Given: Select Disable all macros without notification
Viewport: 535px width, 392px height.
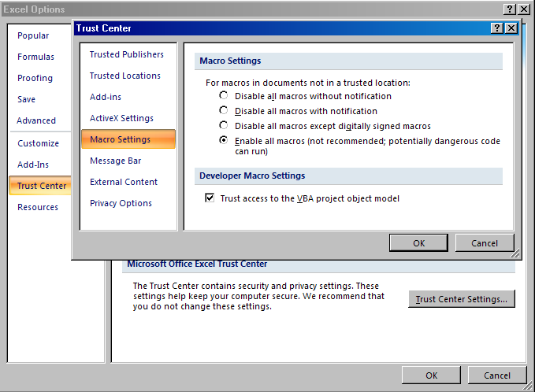Looking at the screenshot, I should pyautogui.click(x=224, y=95).
